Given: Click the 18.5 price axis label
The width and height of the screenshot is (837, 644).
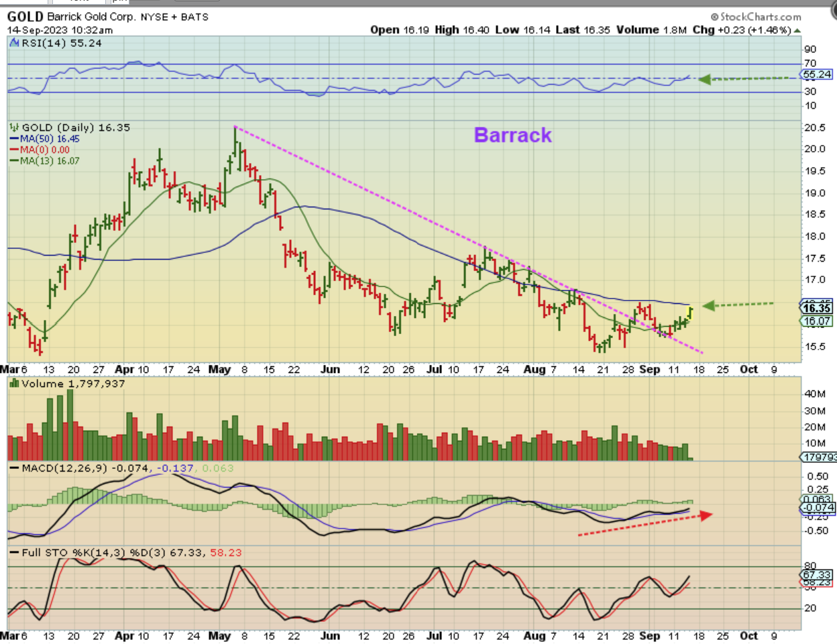Looking at the screenshot, I should point(815,215).
